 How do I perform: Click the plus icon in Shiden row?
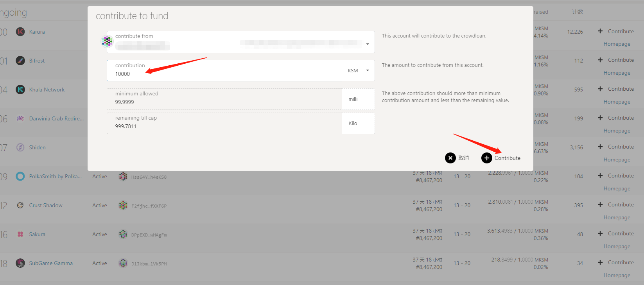coord(600,147)
